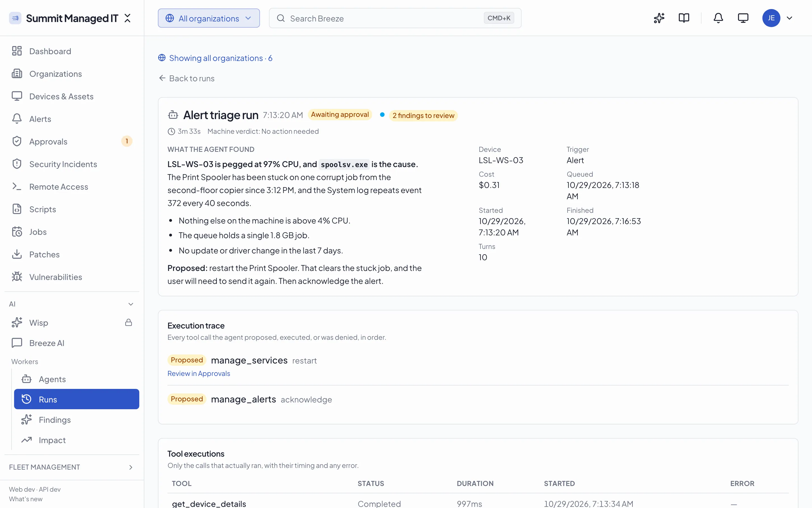Click the Alerts bell icon in sidebar
This screenshot has height=508, width=812.
click(17, 119)
